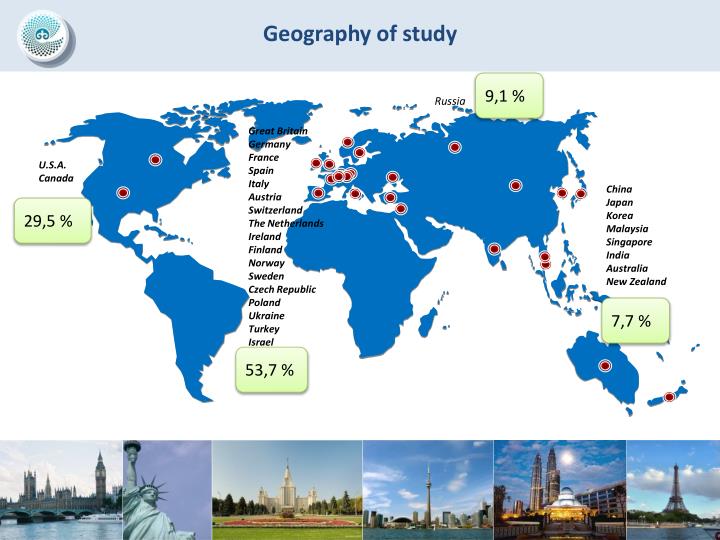Click the 'Geography of study' title
Screen dimensions: 720x540
360,34
